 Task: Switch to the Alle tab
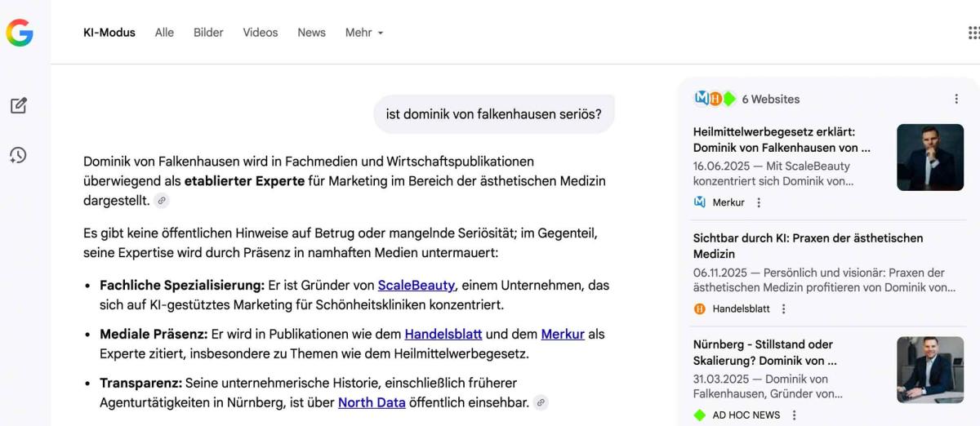(164, 33)
